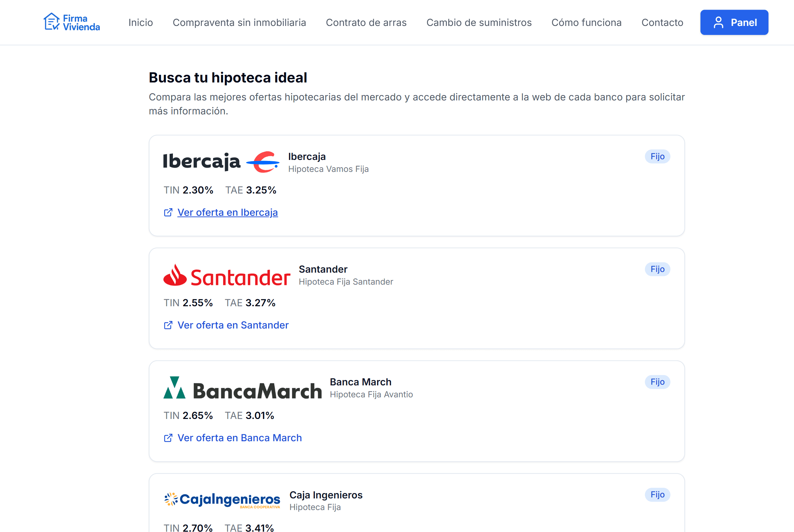Open Ver oferta en Banca March link
The width and height of the screenshot is (794, 532).
(x=239, y=438)
